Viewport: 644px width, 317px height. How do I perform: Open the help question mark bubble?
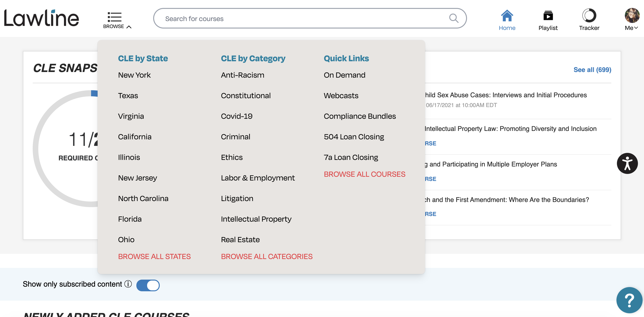click(x=629, y=300)
